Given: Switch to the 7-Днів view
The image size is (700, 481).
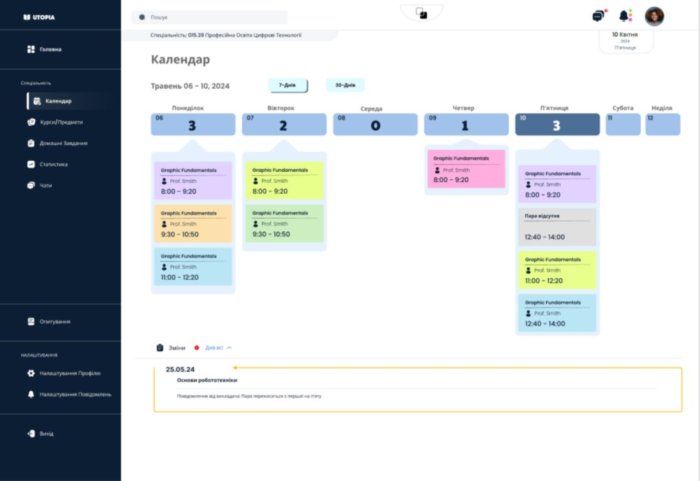Looking at the screenshot, I should click(x=287, y=86).
